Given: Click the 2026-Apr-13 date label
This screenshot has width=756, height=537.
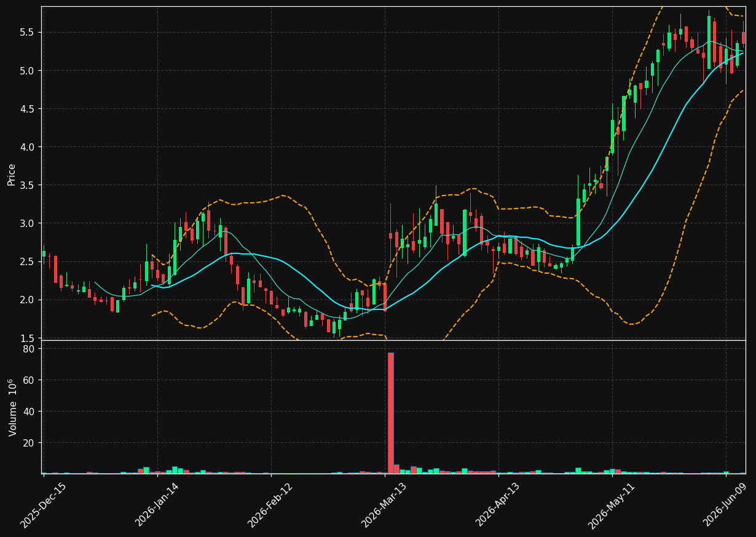Looking at the screenshot, I should [x=498, y=505].
